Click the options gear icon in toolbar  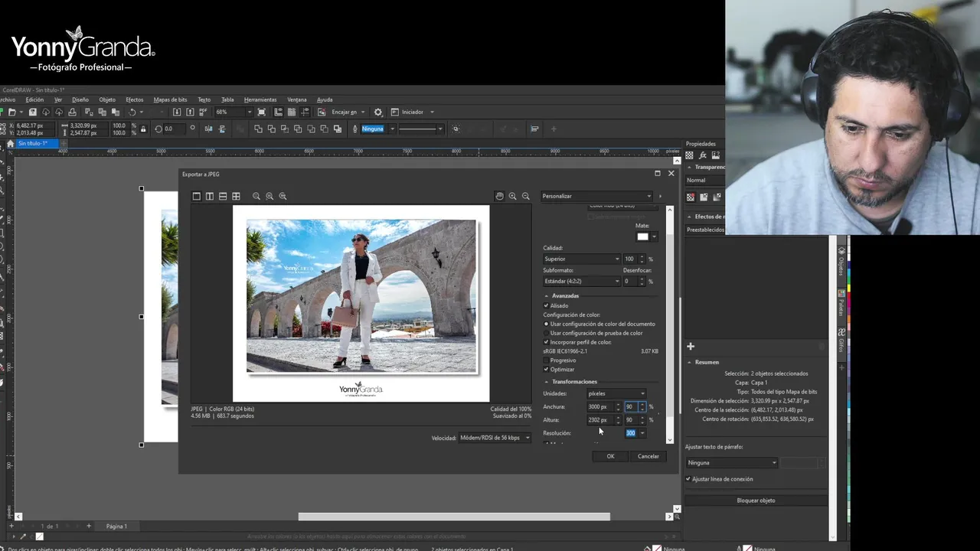(377, 112)
